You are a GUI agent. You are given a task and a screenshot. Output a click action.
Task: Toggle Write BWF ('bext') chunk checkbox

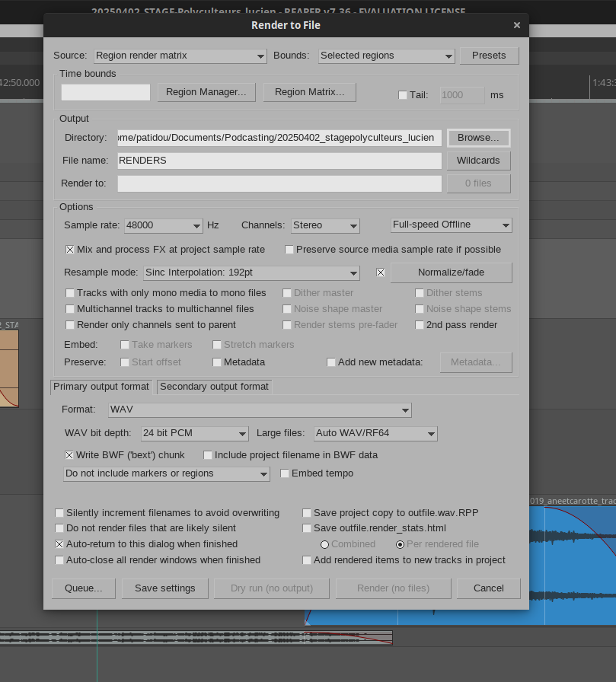coord(69,455)
